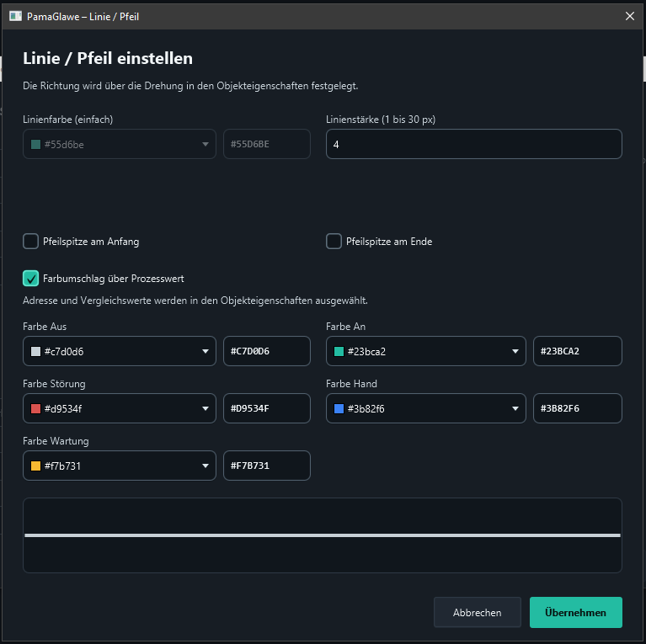Click the #D9534F hex input field
Screen dimensions: 646x644
coord(266,408)
